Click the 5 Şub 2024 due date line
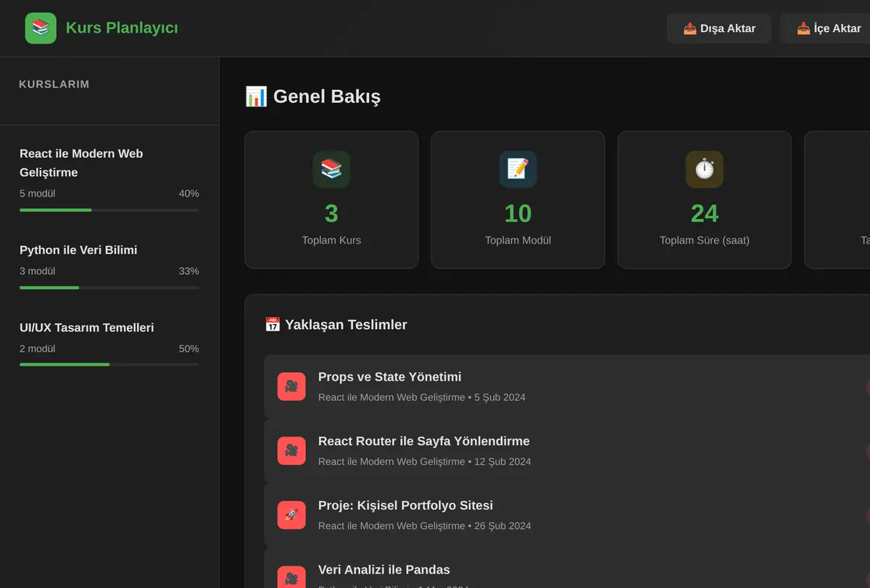This screenshot has width=870, height=588. coord(422,397)
